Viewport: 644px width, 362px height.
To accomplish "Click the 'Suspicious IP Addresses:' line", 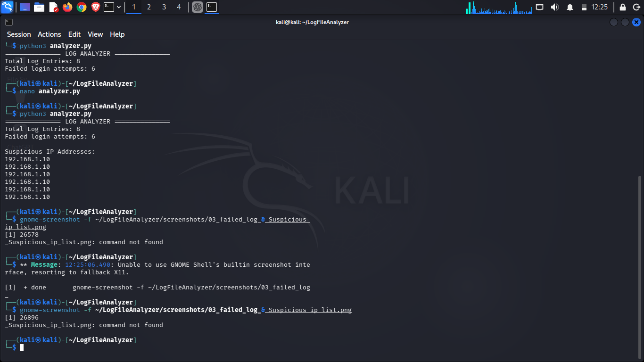I will (x=50, y=151).
